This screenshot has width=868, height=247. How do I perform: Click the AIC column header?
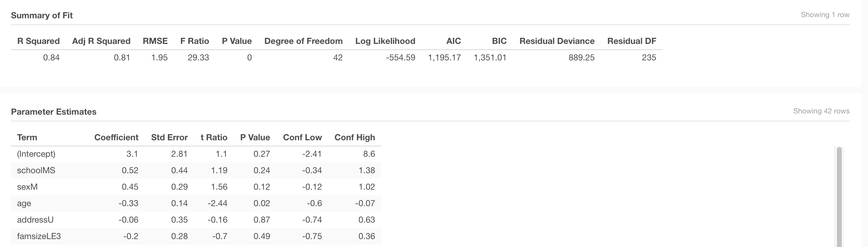[453, 41]
